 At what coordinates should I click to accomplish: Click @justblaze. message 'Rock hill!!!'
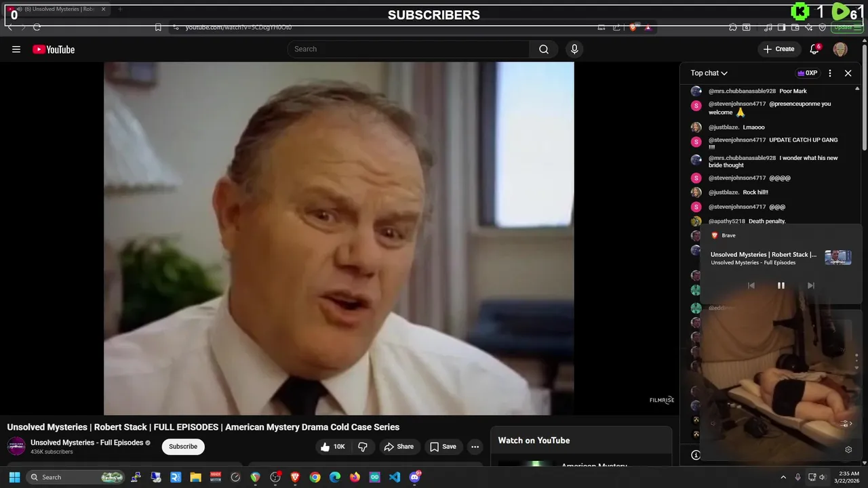coord(755,192)
